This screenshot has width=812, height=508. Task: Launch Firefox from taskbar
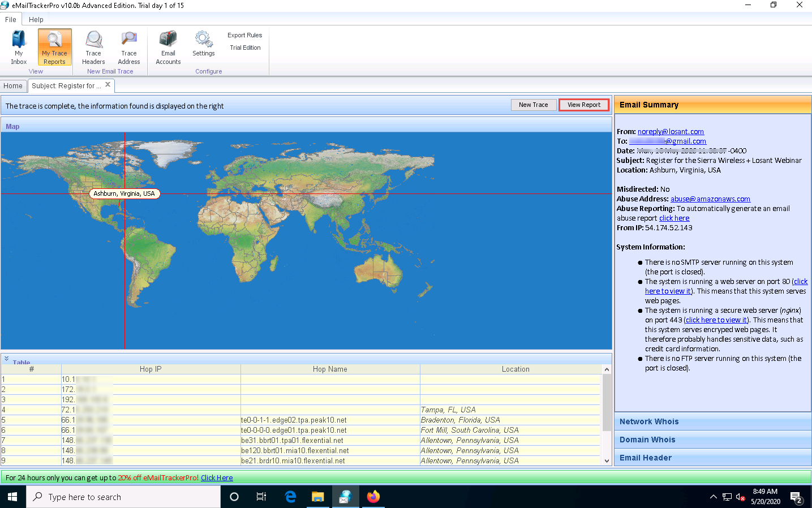coord(373,497)
